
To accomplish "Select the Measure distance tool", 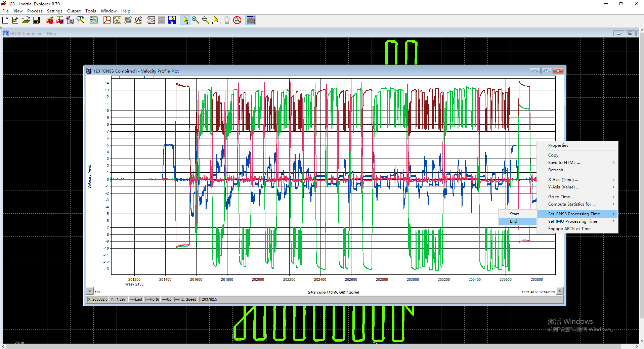I will 216,20.
